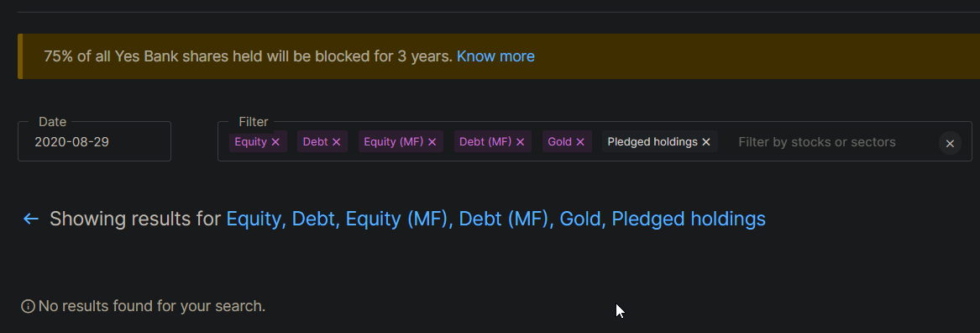Click the Gold tag label in the filter
Image resolution: width=980 pixels, height=333 pixels.
pos(560,142)
